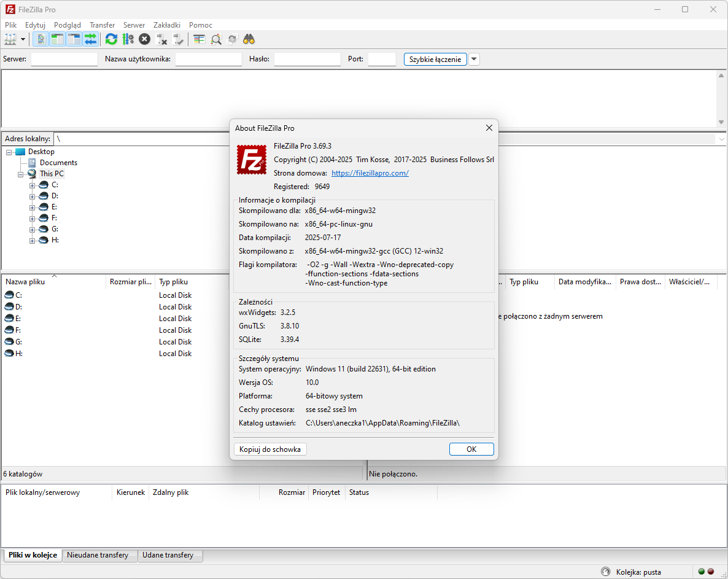The image size is (728, 579).
Task: Click the disconnect from server icon
Action: (161, 39)
